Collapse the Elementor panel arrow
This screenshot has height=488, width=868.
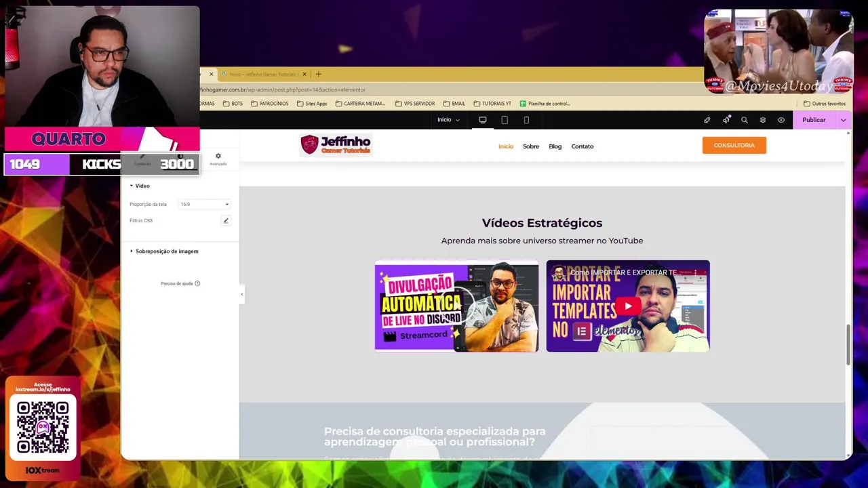coord(241,293)
